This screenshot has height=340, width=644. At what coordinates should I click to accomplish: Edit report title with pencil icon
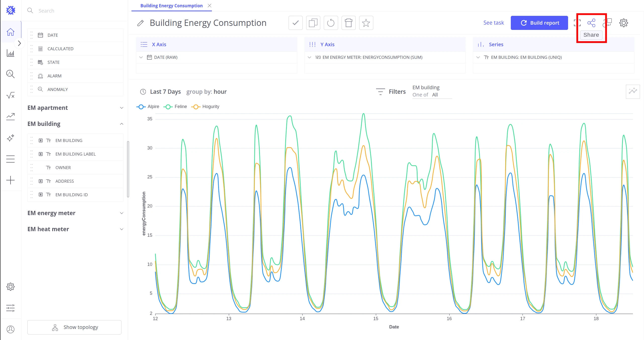click(x=141, y=23)
